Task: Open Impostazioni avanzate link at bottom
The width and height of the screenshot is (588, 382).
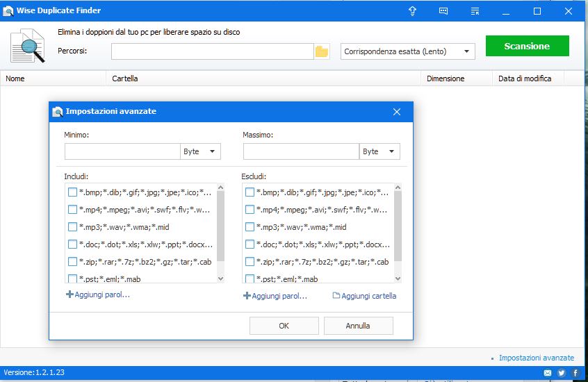Action: 537,358
